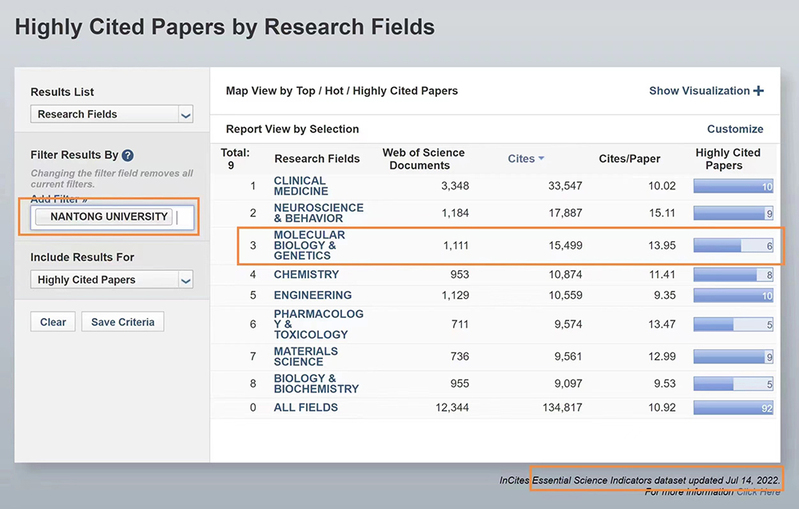Screen dimensions: 799x509
Task: Open the MOLECULAR BIOLOGY & GENETICS link
Action: [x=305, y=246]
